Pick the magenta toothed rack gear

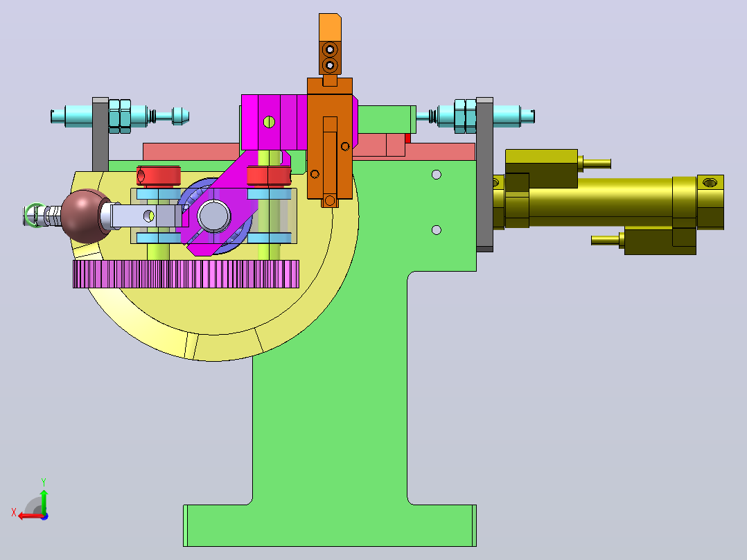(186, 274)
